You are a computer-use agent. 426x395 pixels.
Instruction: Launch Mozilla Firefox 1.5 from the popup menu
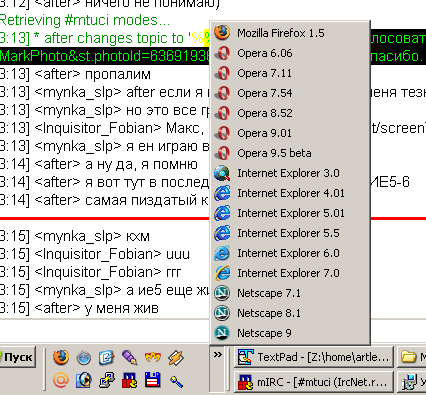tap(290, 33)
